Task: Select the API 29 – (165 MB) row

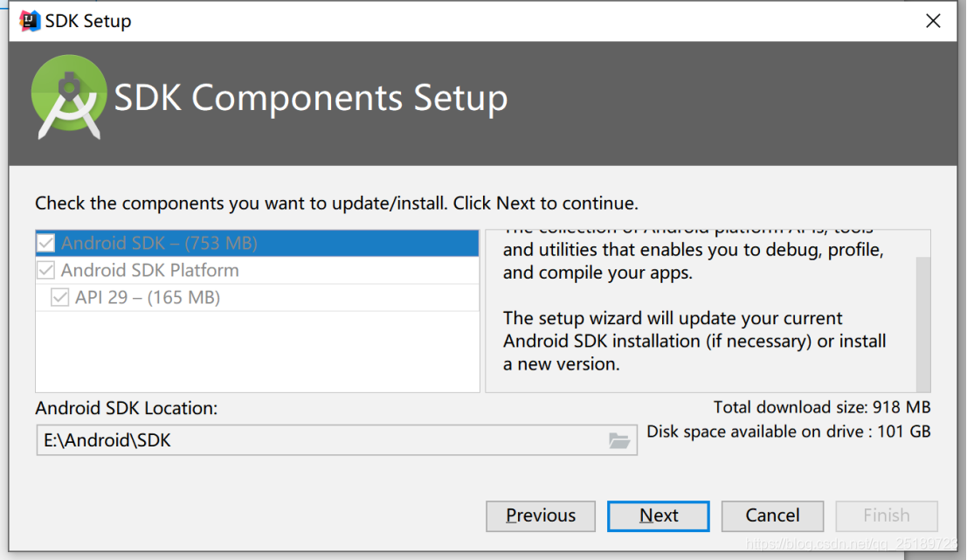Action: 257,297
